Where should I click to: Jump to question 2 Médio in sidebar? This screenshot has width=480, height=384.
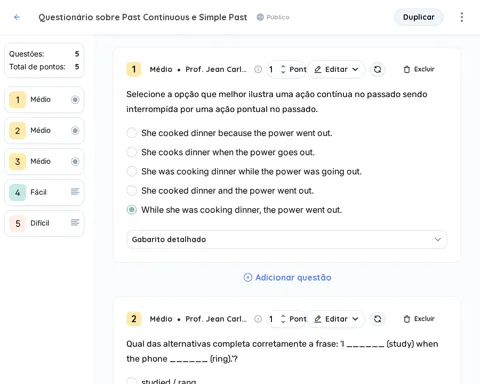(44, 130)
